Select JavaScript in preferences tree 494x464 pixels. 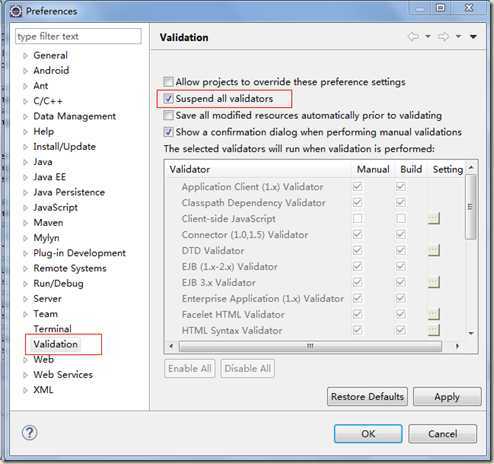55,207
